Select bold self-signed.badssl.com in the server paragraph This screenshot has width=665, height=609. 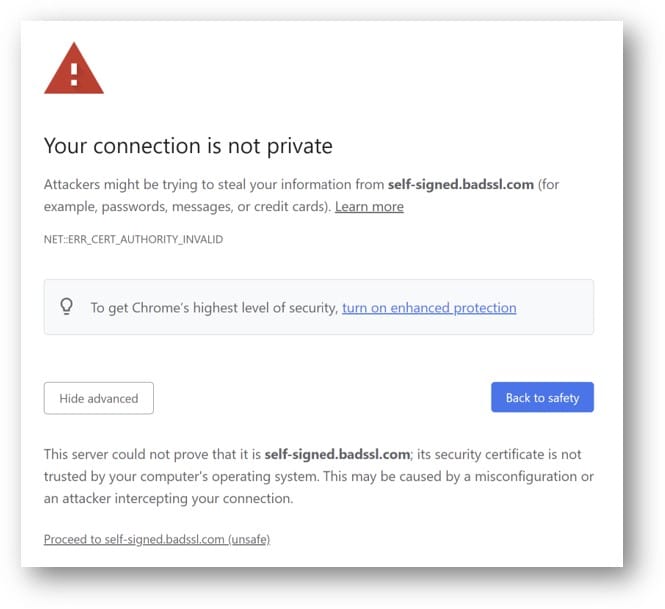click(x=337, y=454)
